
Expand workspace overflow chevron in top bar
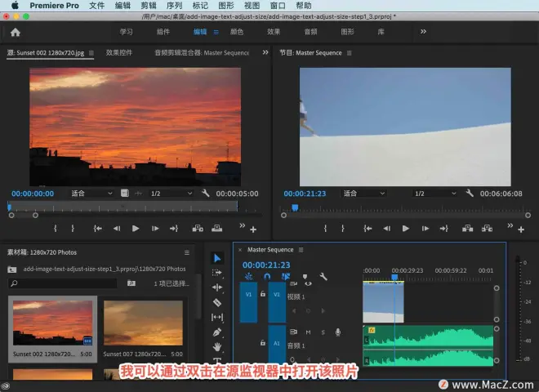pos(423,32)
